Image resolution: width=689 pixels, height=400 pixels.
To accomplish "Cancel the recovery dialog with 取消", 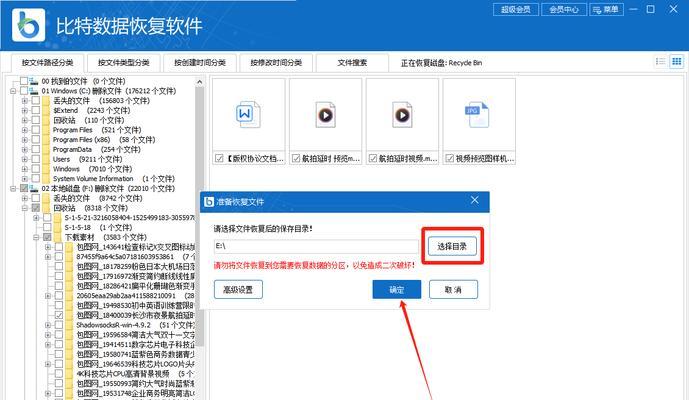I will 453,290.
